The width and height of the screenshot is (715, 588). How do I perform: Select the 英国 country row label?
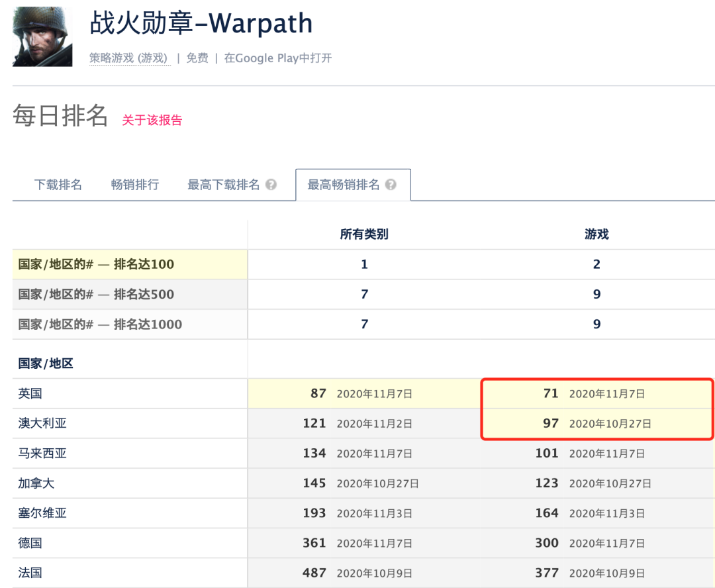(30, 393)
